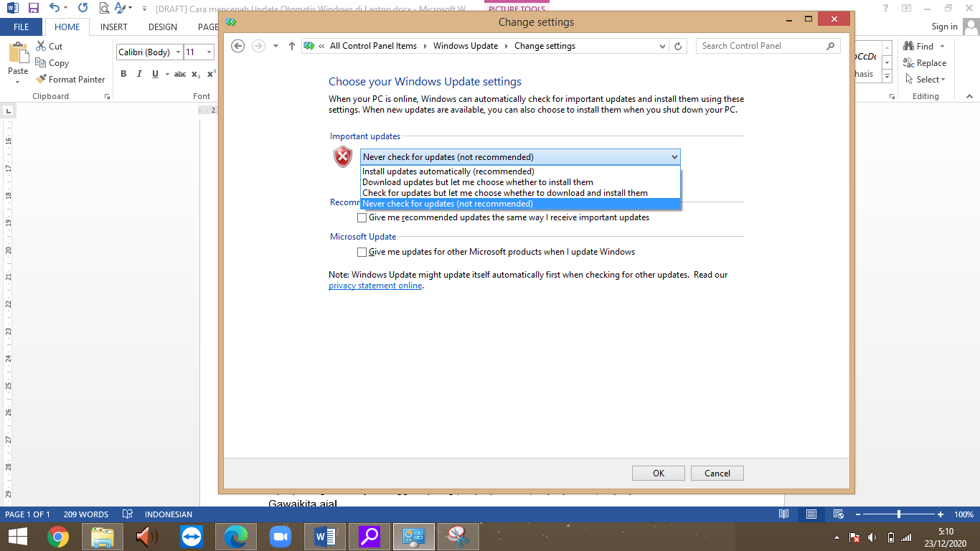The image size is (980, 551).
Task: Undo last action in Word
Action: coord(54,8)
